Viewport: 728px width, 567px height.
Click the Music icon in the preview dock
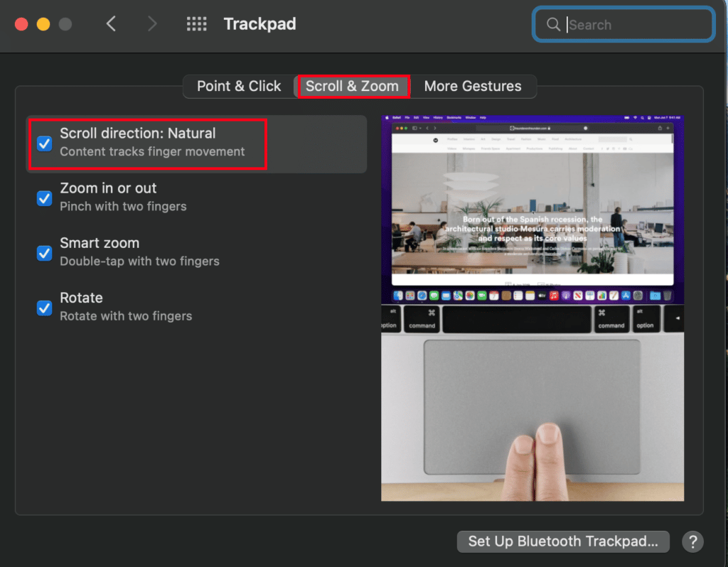pyautogui.click(x=553, y=295)
